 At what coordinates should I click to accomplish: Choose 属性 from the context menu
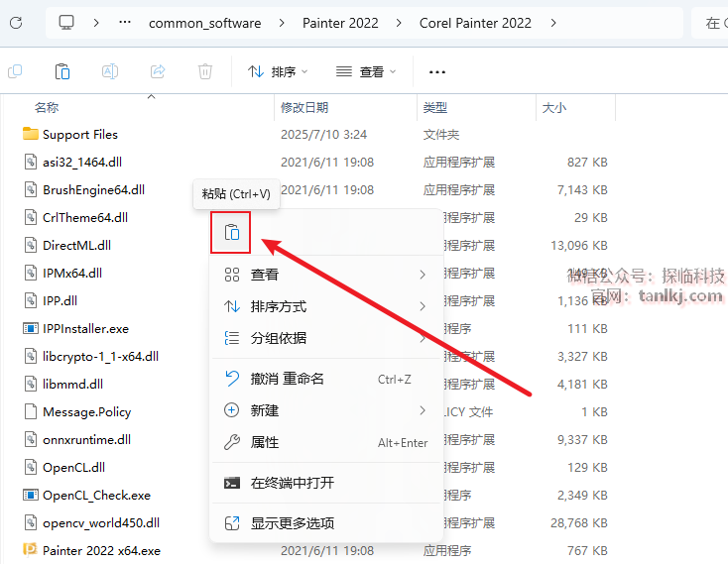pyautogui.click(x=325, y=442)
